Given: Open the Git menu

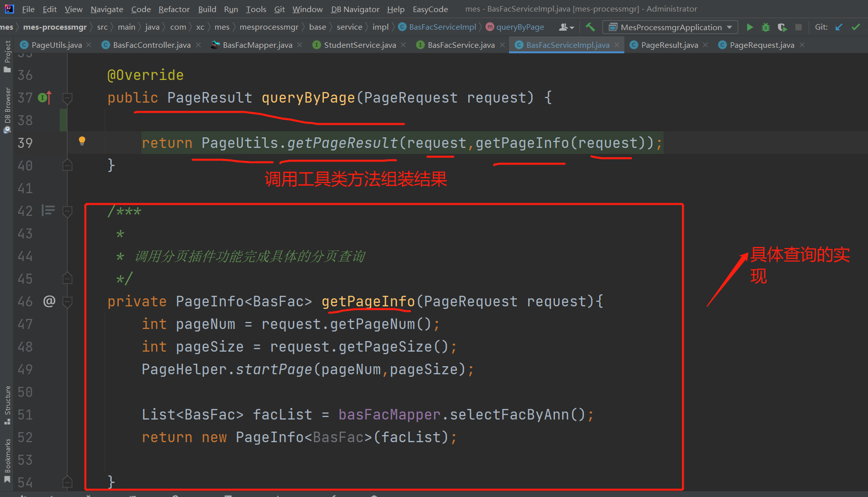Looking at the screenshot, I should [x=279, y=9].
